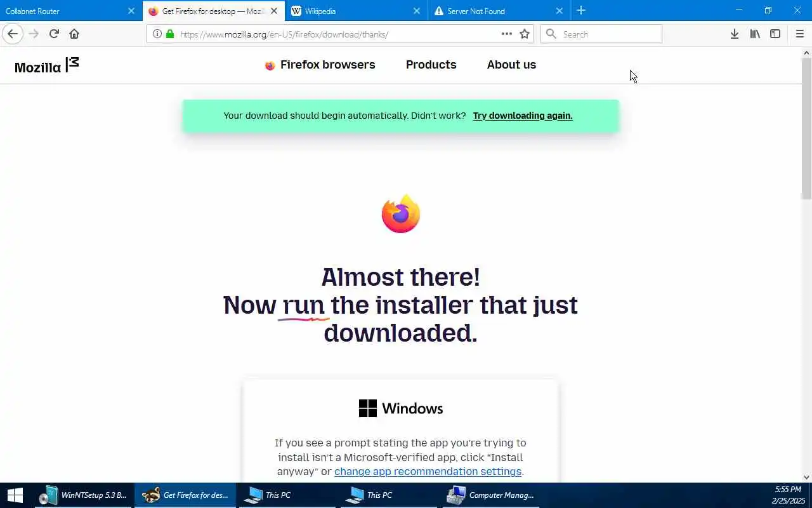Click the address bar URL field
This screenshot has height=508, width=812.
339,34
